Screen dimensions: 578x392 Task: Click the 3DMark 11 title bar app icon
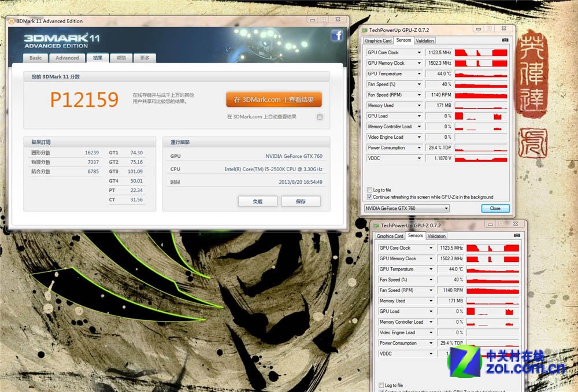tap(12, 21)
